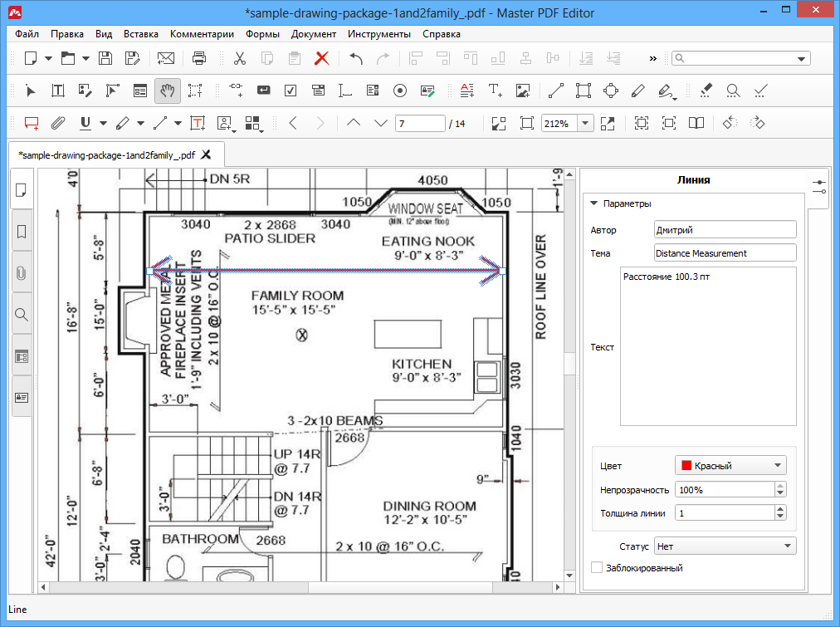Open the Цвет color picker set to Красный
The image size is (840, 627).
tap(730, 465)
